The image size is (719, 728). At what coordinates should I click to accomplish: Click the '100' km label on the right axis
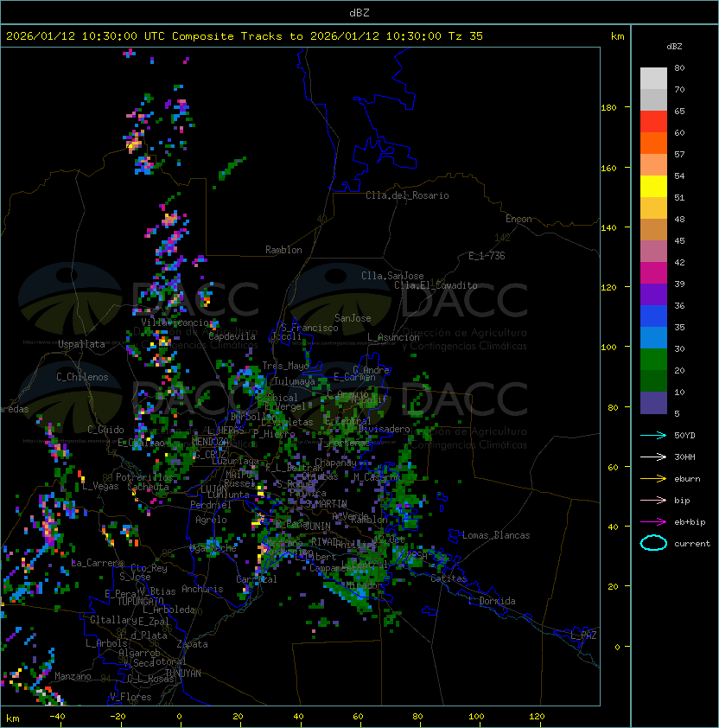(x=608, y=348)
